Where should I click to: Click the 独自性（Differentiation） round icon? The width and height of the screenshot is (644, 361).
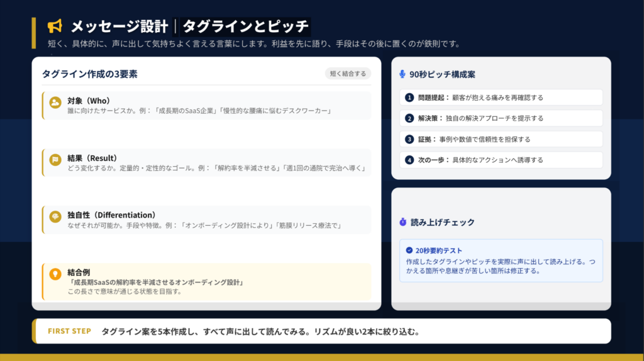point(55,216)
